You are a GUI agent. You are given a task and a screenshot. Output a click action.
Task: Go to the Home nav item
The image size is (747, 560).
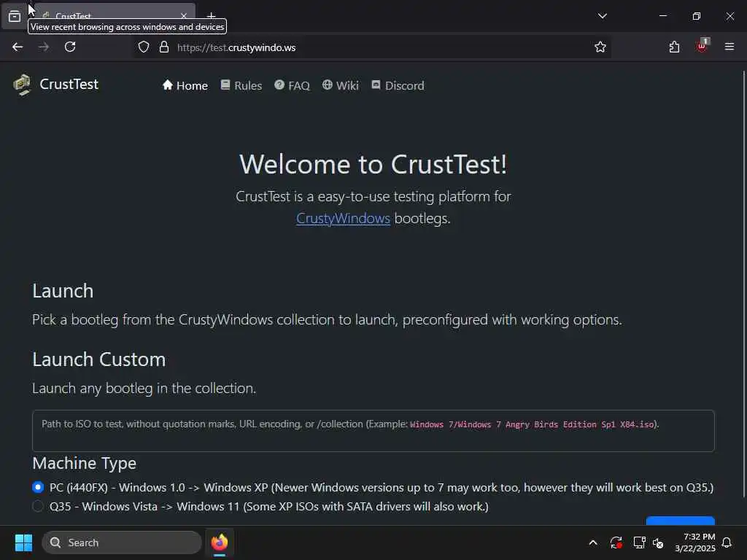(185, 86)
